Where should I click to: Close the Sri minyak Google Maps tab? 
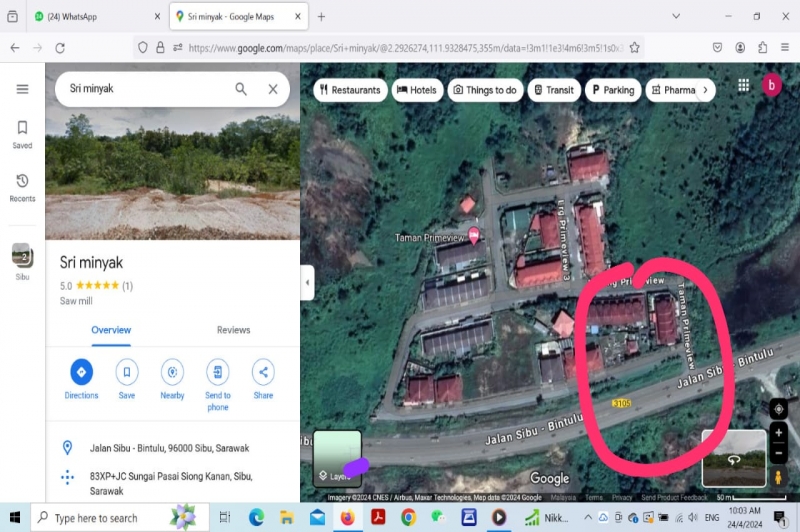[x=297, y=16]
